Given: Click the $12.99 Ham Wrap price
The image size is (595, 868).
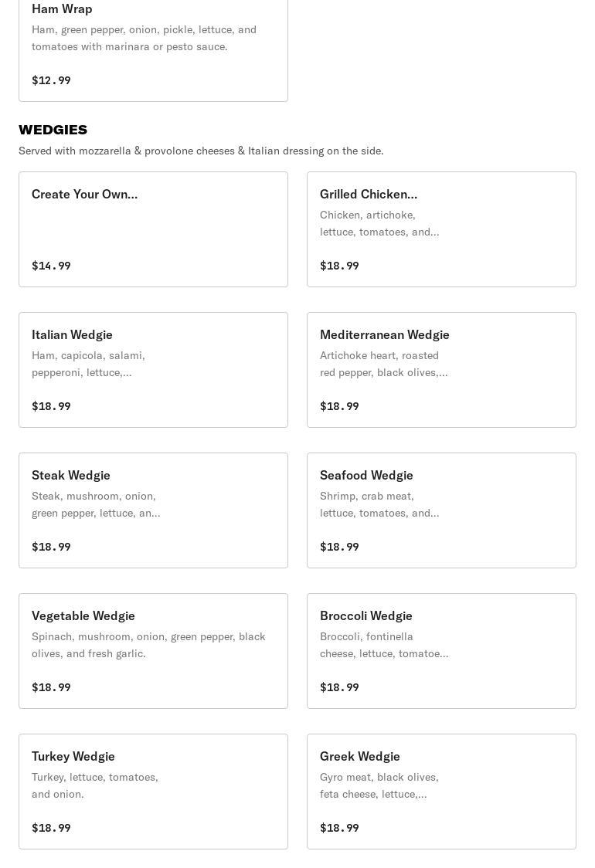Looking at the screenshot, I should click(x=51, y=80).
